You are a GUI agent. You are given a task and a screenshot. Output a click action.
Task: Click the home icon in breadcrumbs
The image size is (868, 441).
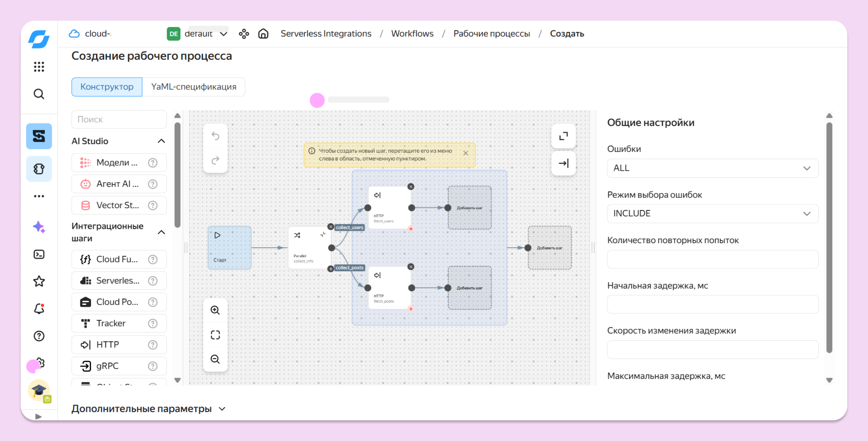point(263,34)
